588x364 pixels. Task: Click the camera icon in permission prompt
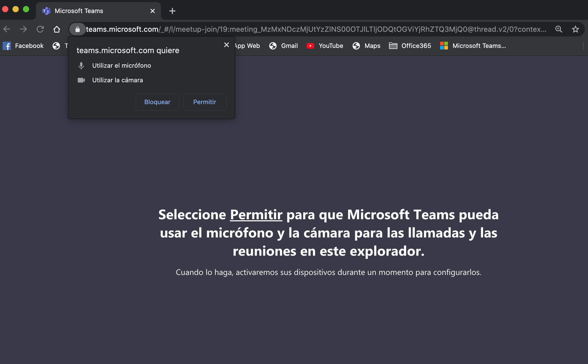point(81,80)
